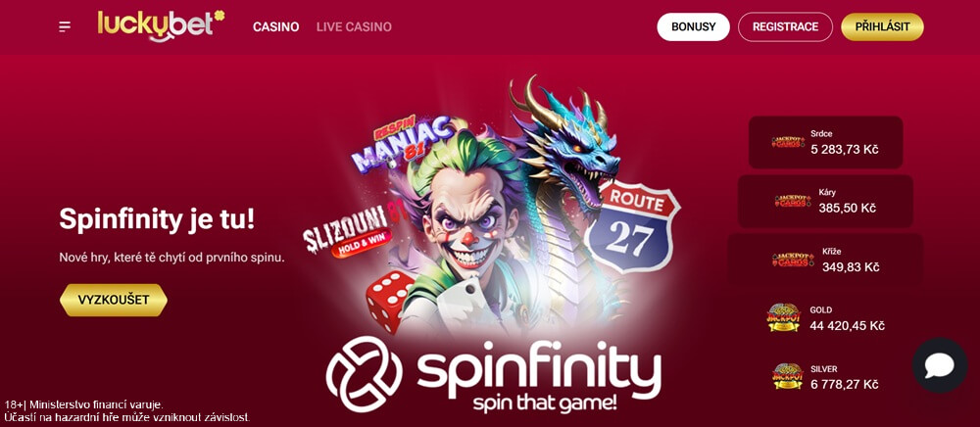Screen dimensions: 980x427
Task: Click the REGISTRACE button
Action: [785, 26]
